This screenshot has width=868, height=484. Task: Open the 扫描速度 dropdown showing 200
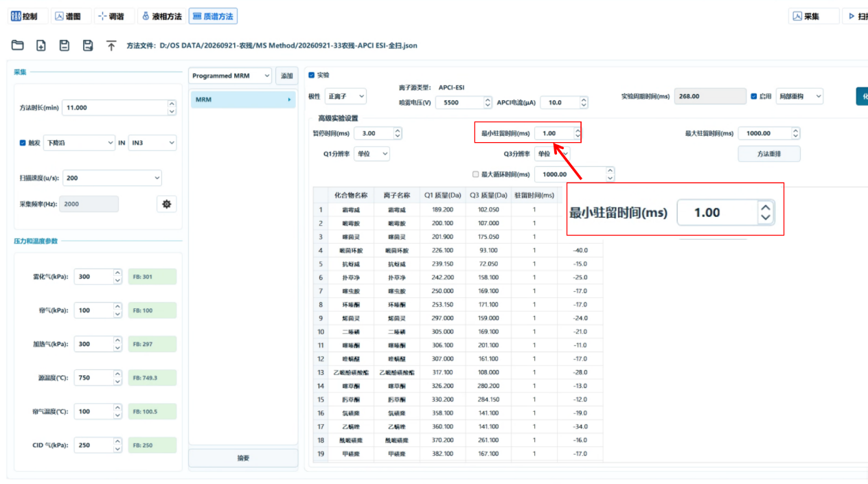pyautogui.click(x=112, y=178)
